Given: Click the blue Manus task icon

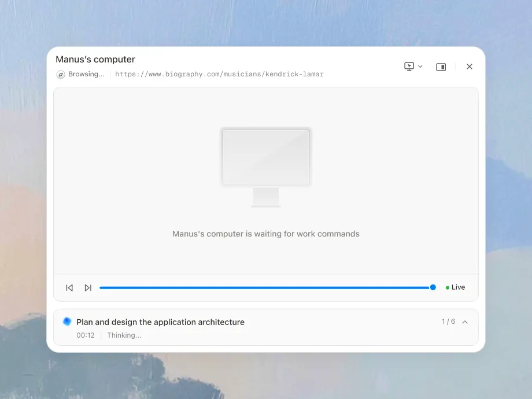Looking at the screenshot, I should pos(67,322).
